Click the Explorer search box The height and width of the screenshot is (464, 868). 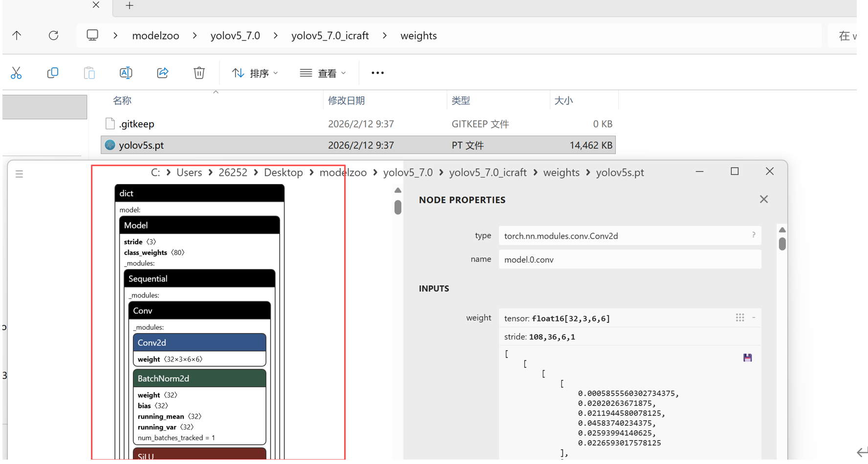pyautogui.click(x=842, y=36)
